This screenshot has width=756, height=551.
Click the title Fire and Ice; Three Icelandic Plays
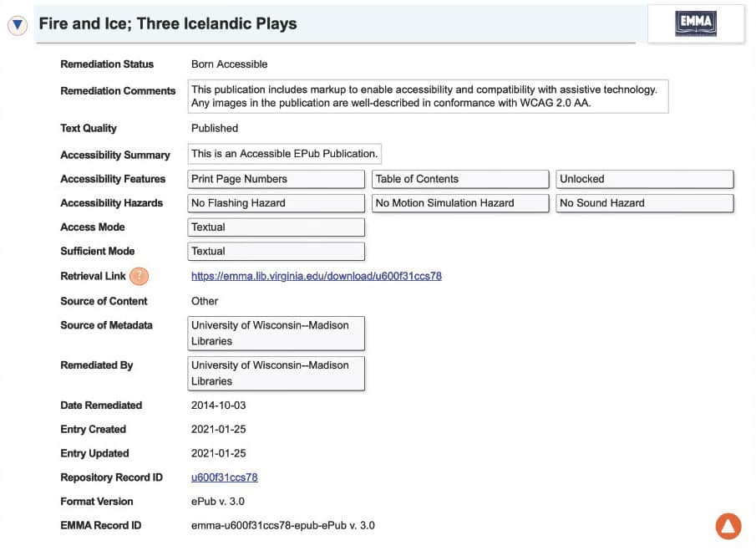(x=168, y=23)
